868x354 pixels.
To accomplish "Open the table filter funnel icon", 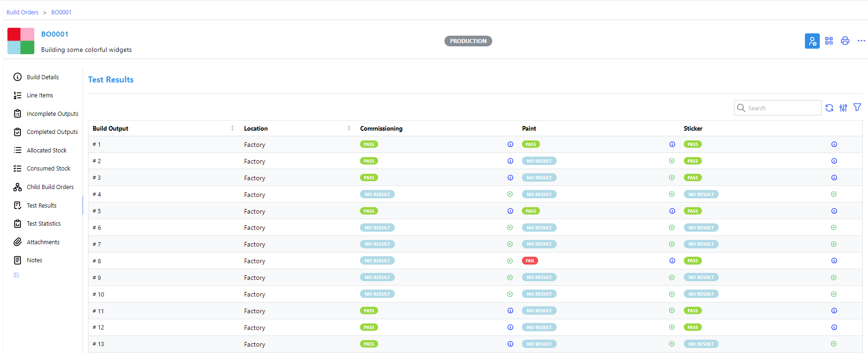I will pos(857,107).
